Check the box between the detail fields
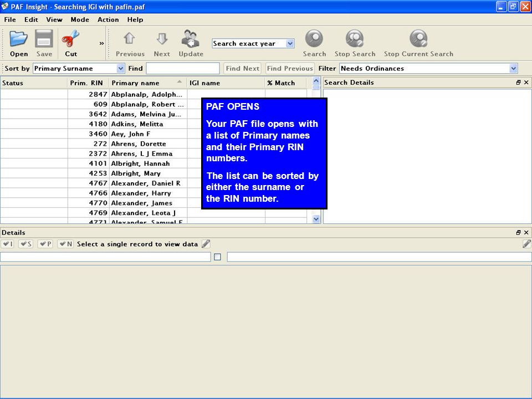 click(x=217, y=257)
